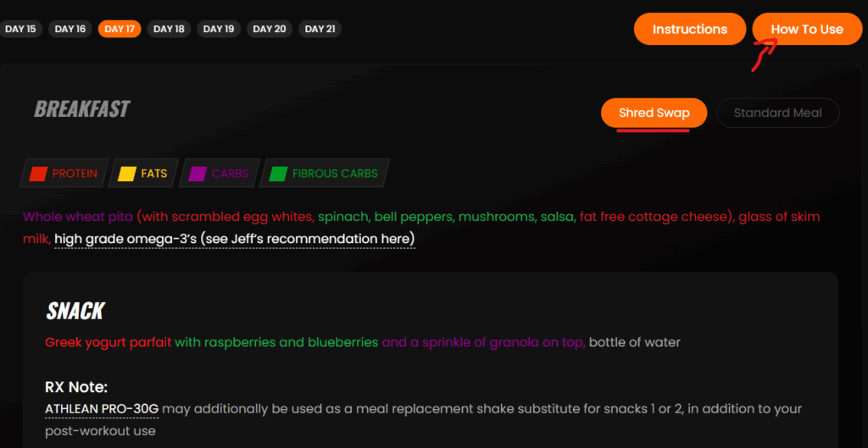This screenshot has width=868, height=448.
Task: Select the DAY 15 tab
Action: tap(20, 30)
